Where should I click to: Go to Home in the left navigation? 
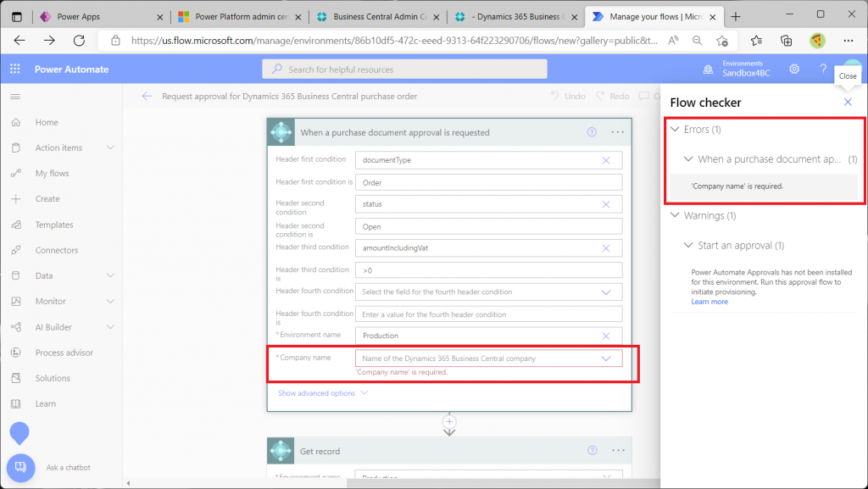47,122
